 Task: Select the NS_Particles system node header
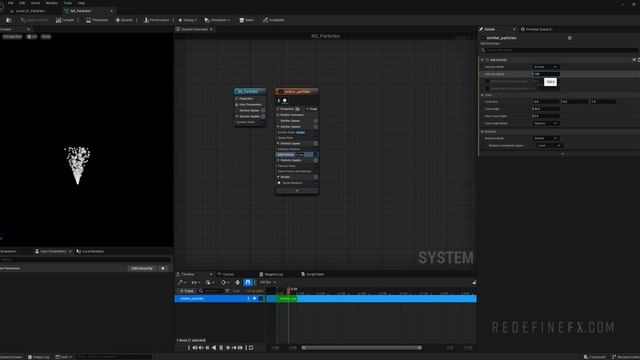pyautogui.click(x=250, y=91)
